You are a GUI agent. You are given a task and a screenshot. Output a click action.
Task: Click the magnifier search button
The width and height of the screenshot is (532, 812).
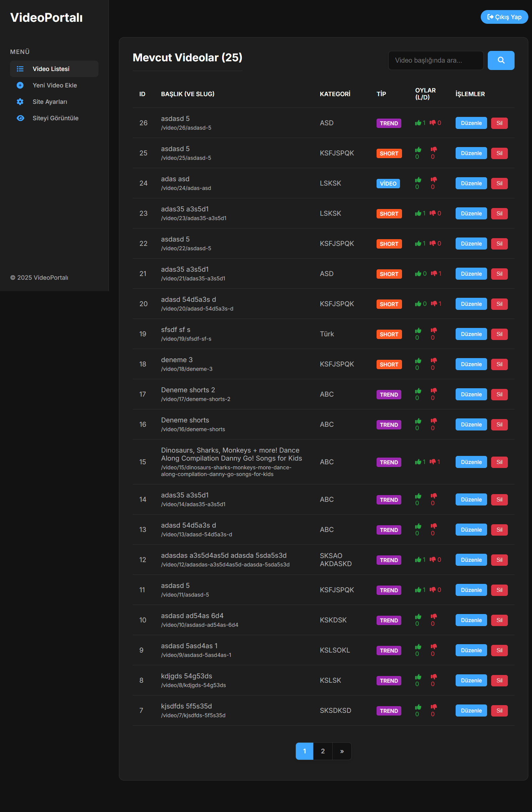501,60
